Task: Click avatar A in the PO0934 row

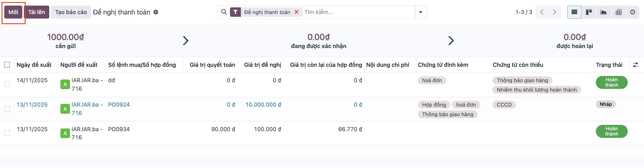Action: tap(65, 133)
